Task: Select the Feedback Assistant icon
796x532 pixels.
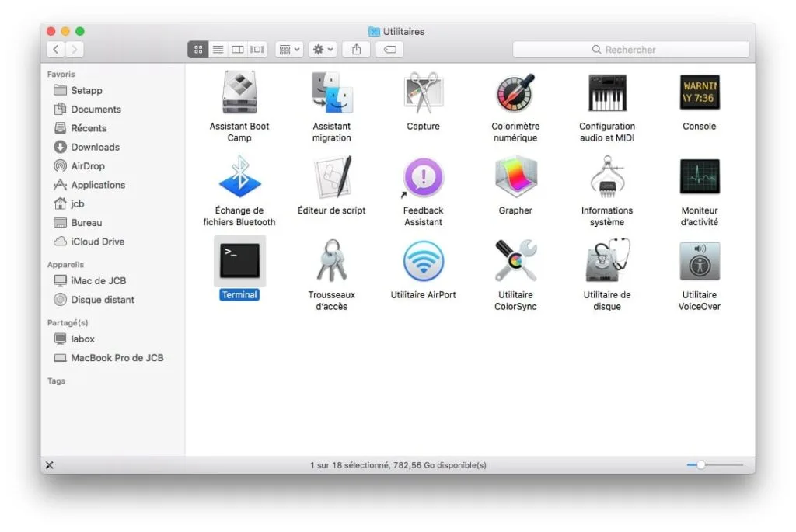Action: (423, 176)
